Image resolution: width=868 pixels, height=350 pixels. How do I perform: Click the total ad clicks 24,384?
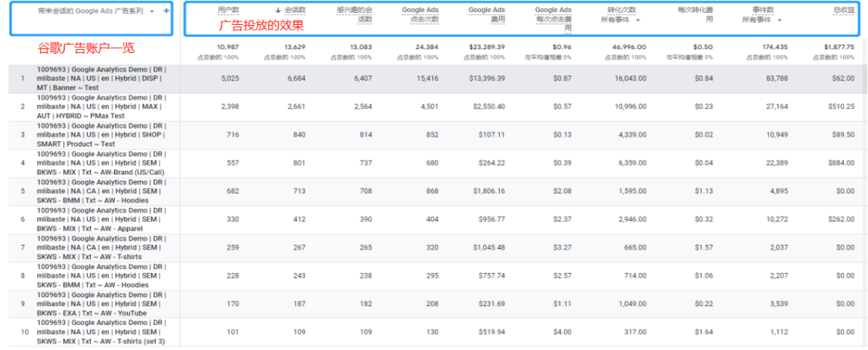tap(428, 47)
